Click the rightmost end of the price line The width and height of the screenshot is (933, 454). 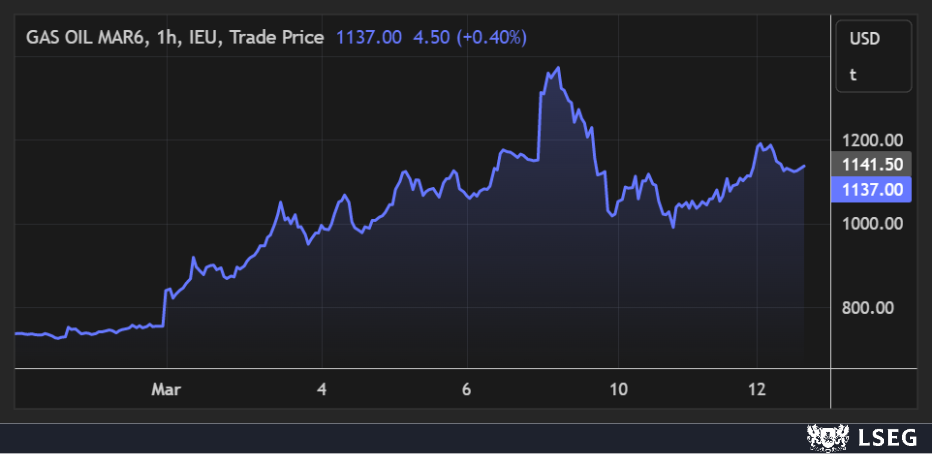[x=804, y=166]
